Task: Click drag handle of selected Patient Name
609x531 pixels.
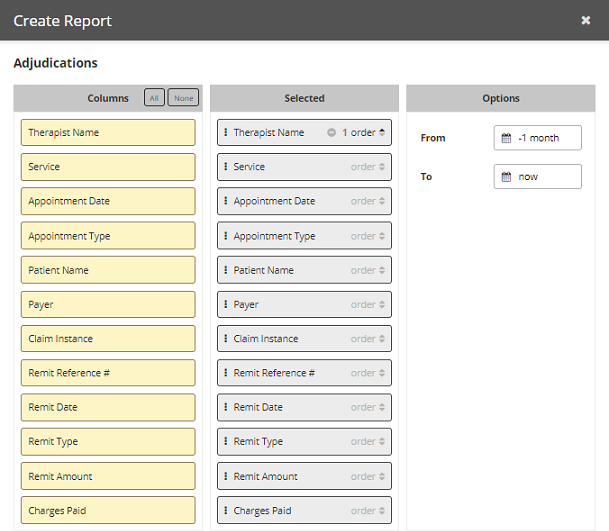Action: point(226,270)
